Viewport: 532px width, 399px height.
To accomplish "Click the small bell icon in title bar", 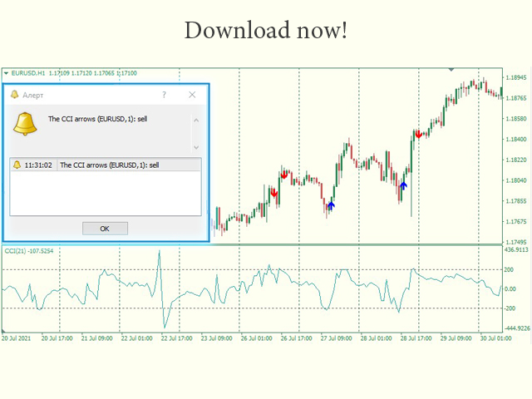I will (x=14, y=95).
